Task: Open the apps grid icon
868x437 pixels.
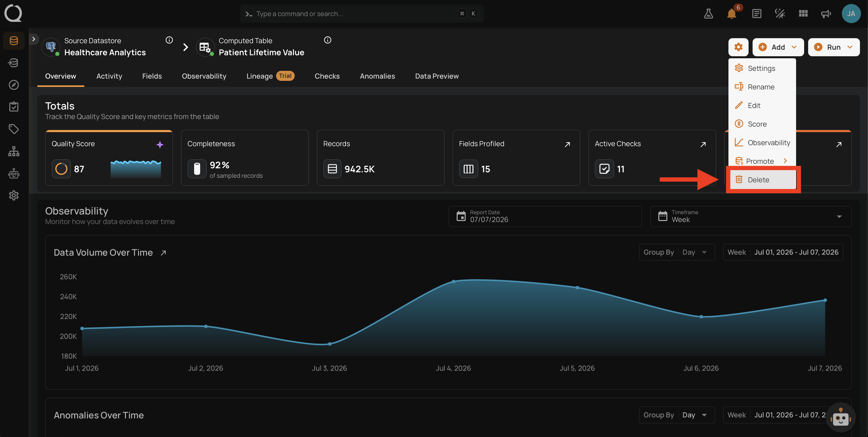Action: (803, 14)
